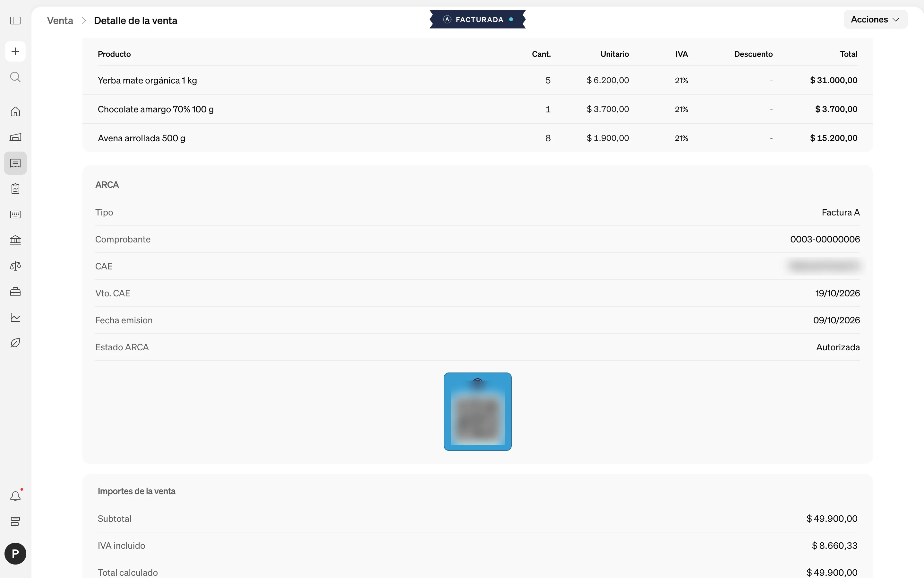Click IVA incluido amount $ 8.660,33

(x=834, y=546)
